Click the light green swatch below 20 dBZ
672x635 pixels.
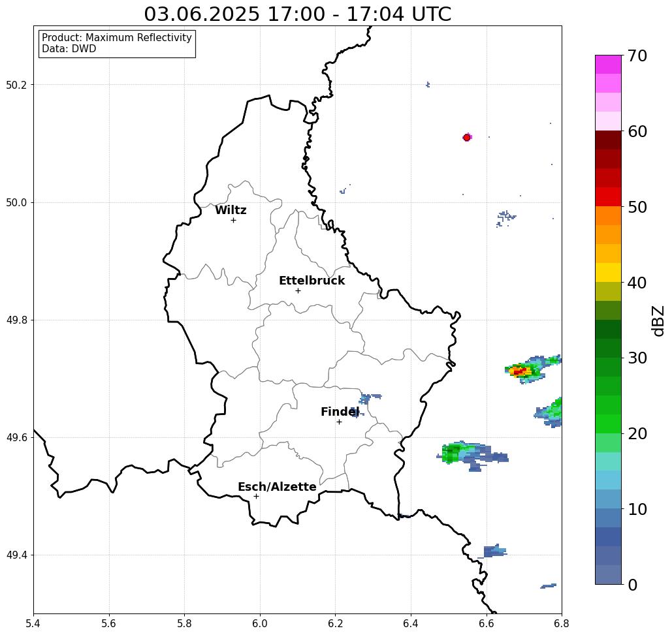click(x=608, y=442)
